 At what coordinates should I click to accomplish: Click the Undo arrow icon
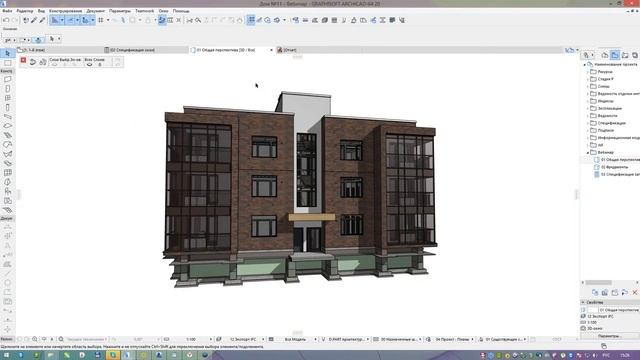coord(6,20)
